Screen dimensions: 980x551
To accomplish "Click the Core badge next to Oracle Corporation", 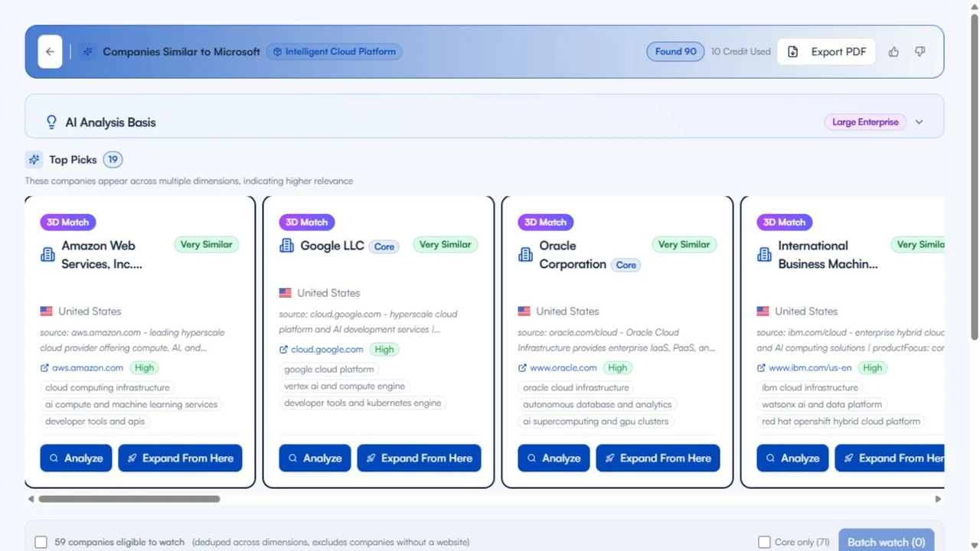I will pos(626,265).
